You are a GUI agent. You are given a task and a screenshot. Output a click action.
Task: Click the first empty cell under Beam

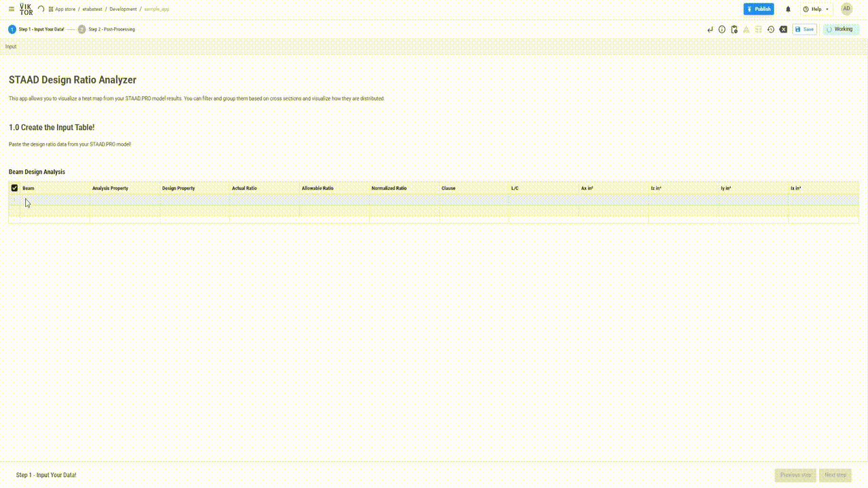(x=55, y=200)
